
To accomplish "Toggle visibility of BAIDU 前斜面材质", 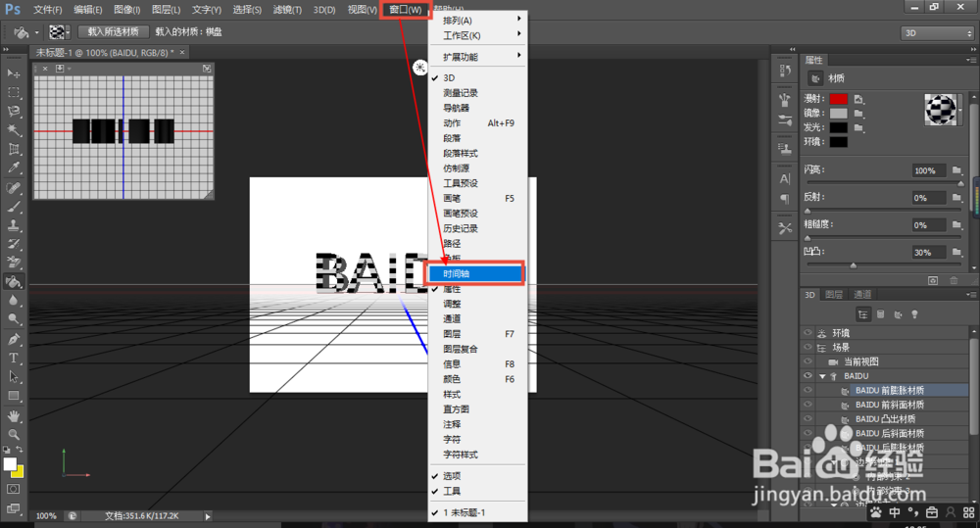I will (808, 405).
